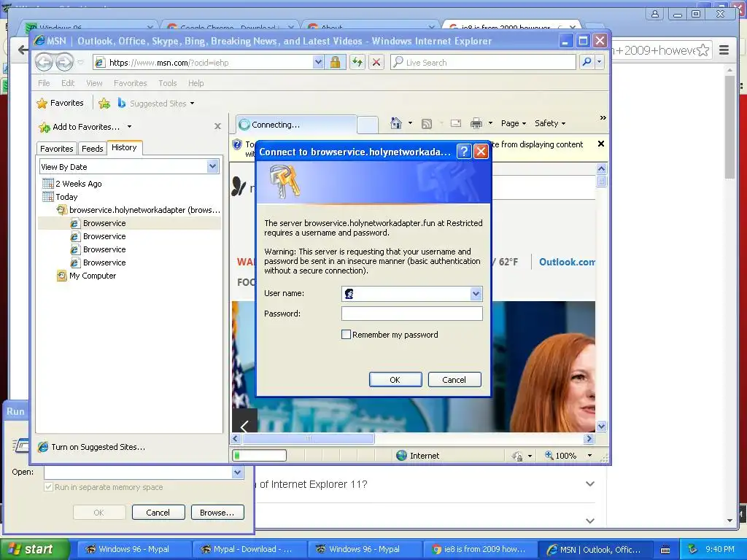The height and width of the screenshot is (560, 747).
Task: Expand the Suggested Sites dropdown
Action: (x=192, y=104)
